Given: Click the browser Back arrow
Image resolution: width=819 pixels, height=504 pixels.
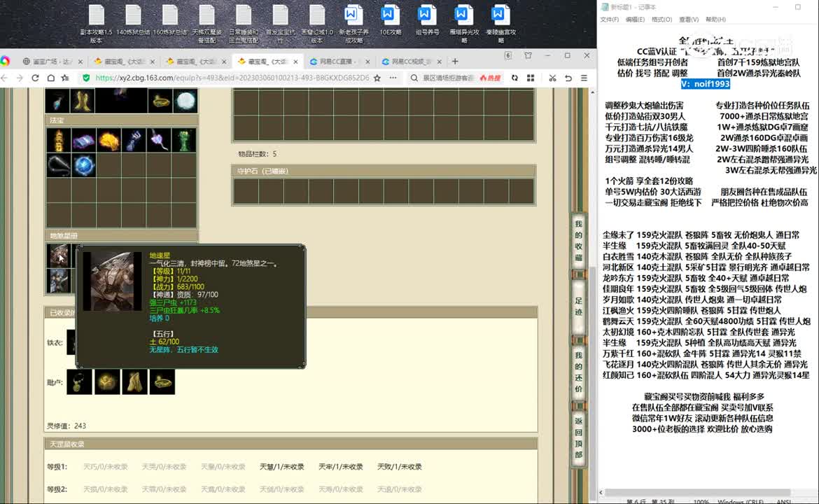Looking at the screenshot, I should (x=5, y=78).
